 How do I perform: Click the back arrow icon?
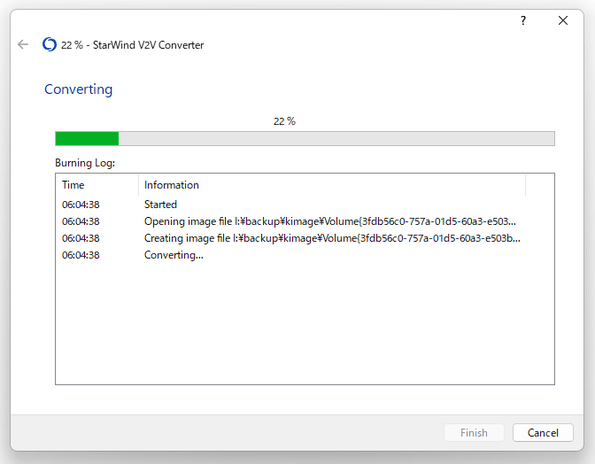point(23,45)
